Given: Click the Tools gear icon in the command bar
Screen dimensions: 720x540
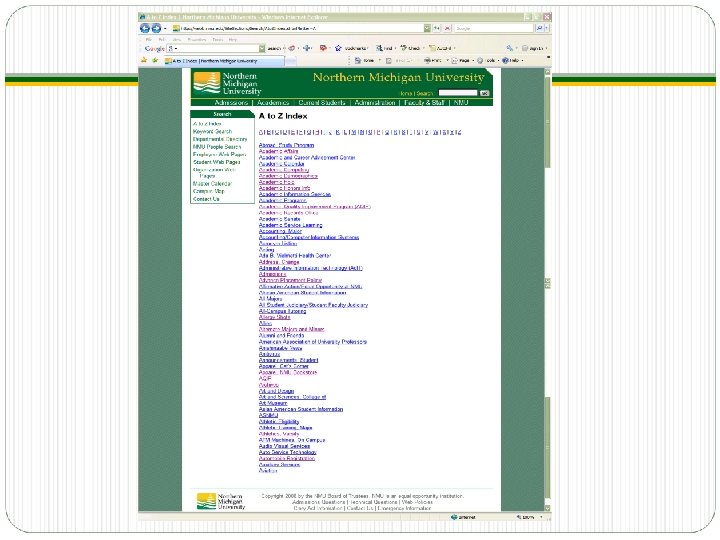Looking at the screenshot, I should point(480,60).
